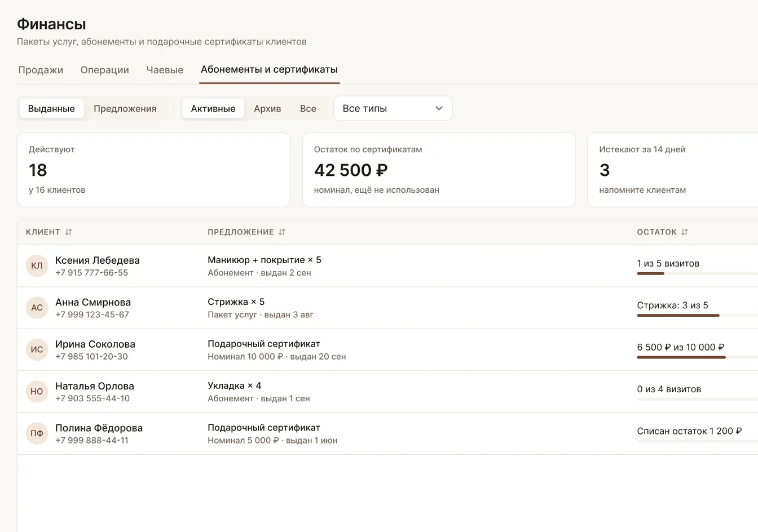This screenshot has width=758, height=532.
Task: Sort by the Клиент column sort icon
Action: coord(68,232)
